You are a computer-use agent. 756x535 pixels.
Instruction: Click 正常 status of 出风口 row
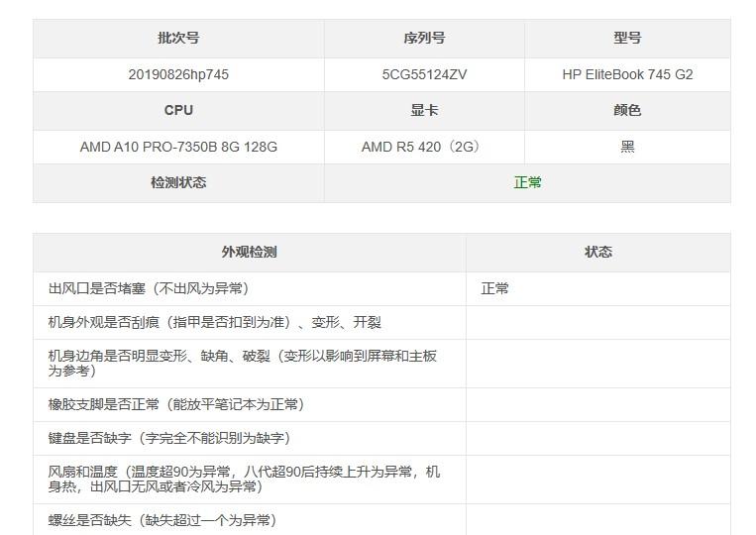pyautogui.click(x=494, y=288)
